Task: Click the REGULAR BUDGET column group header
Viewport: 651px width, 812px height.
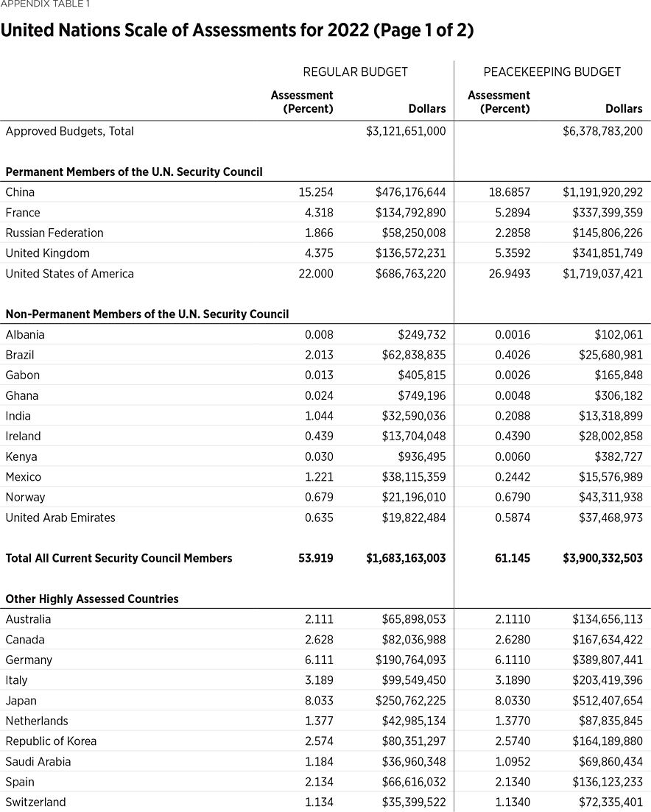Action: point(355,72)
